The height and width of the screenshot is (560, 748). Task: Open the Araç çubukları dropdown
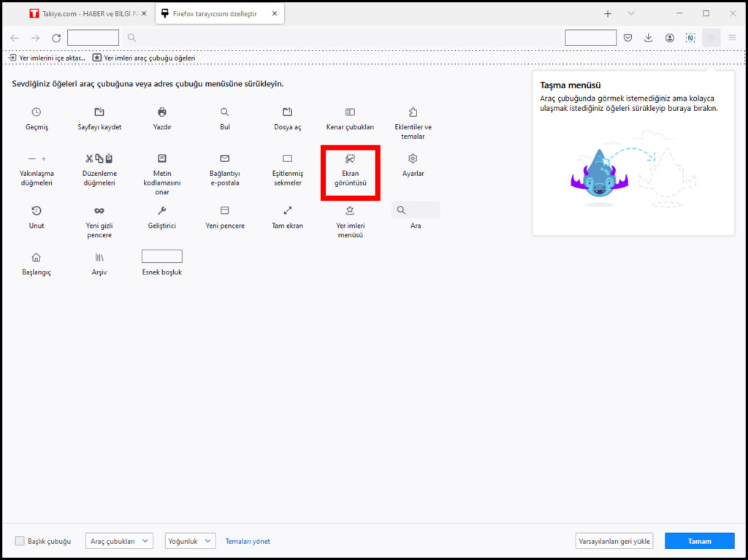point(119,541)
